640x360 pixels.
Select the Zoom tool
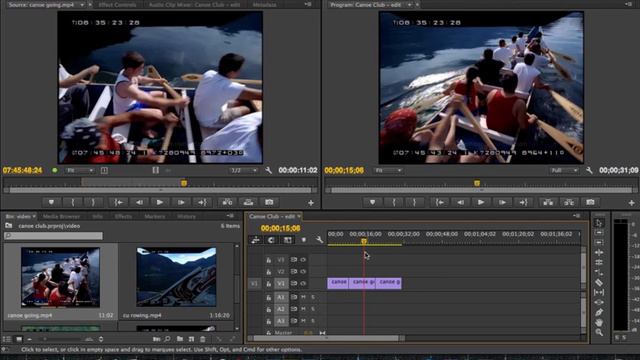coord(599,333)
